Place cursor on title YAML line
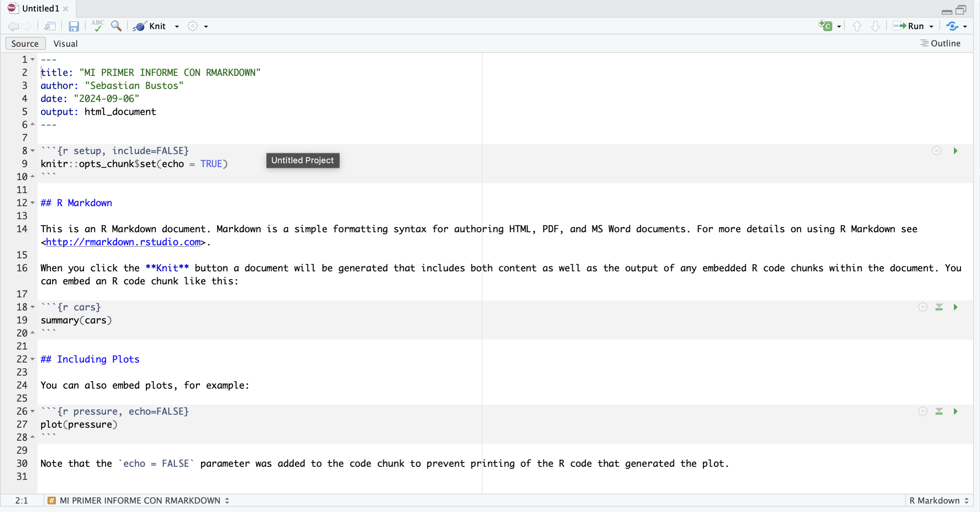The image size is (980, 512). coord(151,72)
